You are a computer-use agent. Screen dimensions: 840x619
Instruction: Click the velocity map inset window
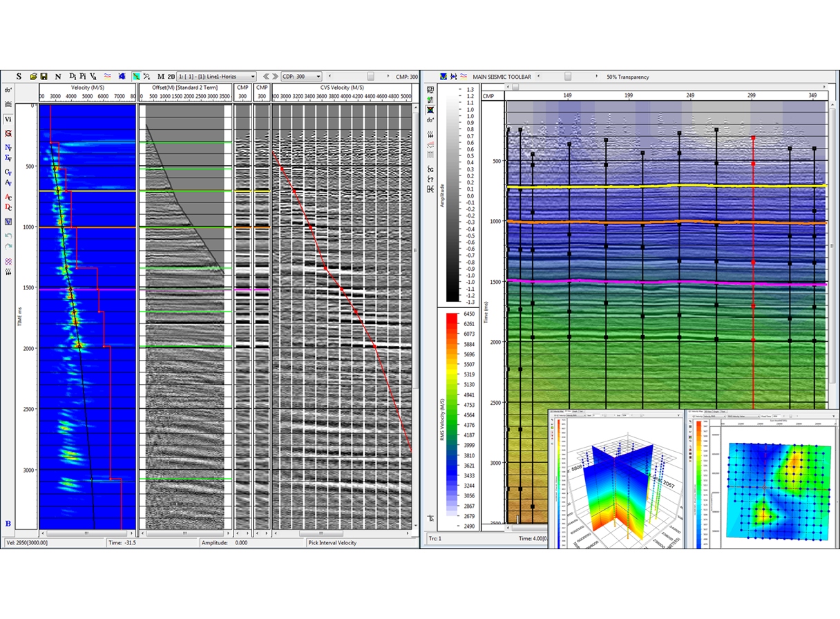tap(761, 478)
